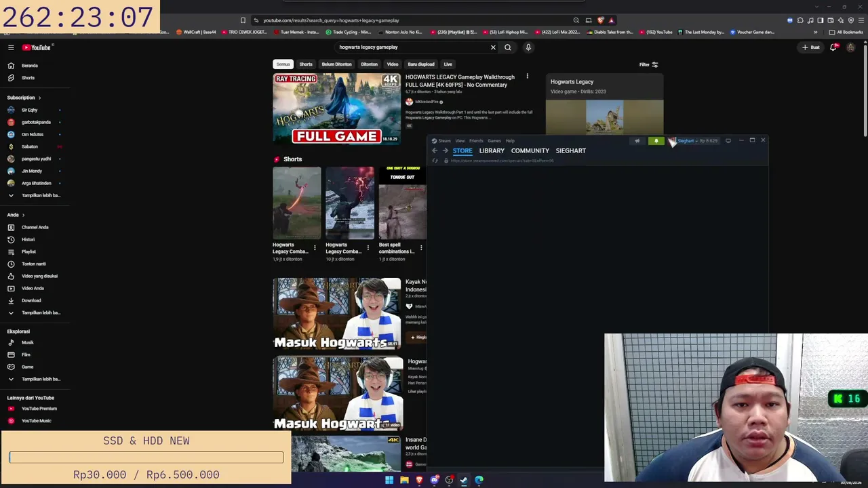Open Microsoft Edge from the taskbar
868x488 pixels.
point(479,480)
